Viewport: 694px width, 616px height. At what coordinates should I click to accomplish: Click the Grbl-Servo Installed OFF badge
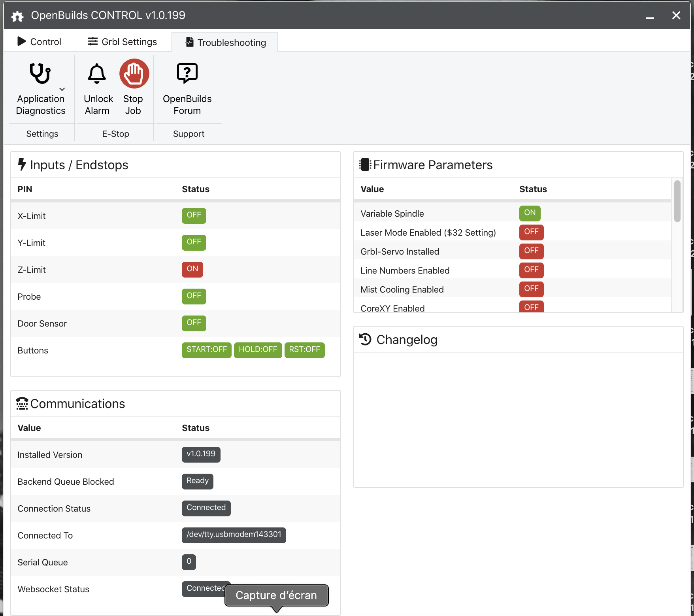(532, 251)
